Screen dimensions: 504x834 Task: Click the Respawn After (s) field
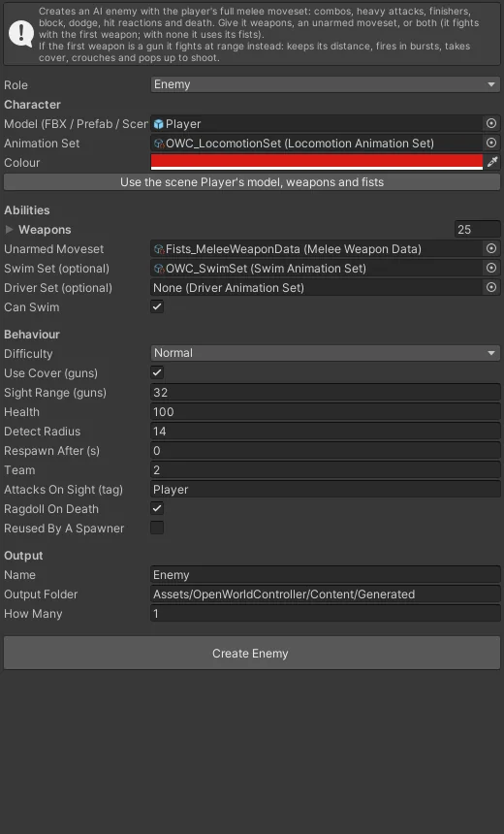click(x=326, y=451)
